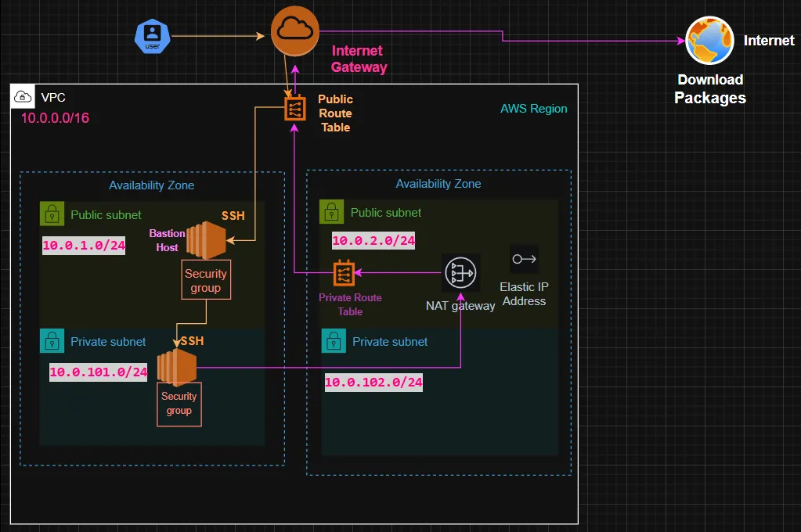
Task: Click the Public subnet lock icon in left zone
Action: pyautogui.click(x=51, y=212)
